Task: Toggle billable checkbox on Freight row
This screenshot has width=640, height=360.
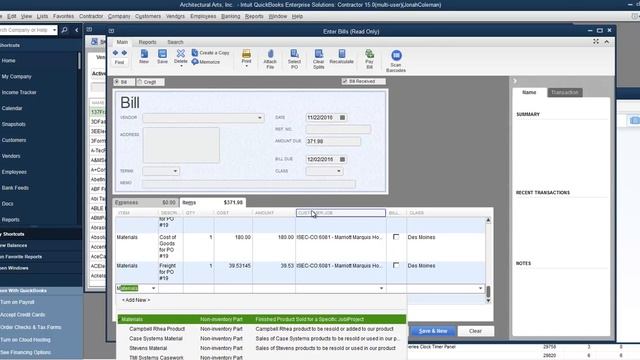Action: pos(396,265)
